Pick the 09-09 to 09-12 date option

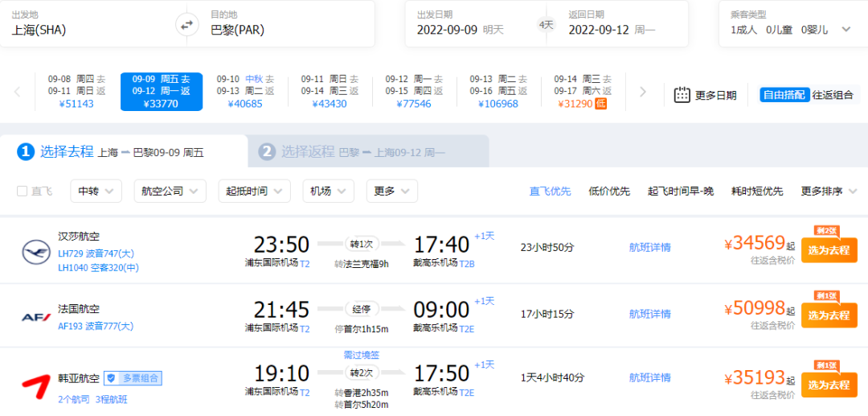click(x=161, y=92)
